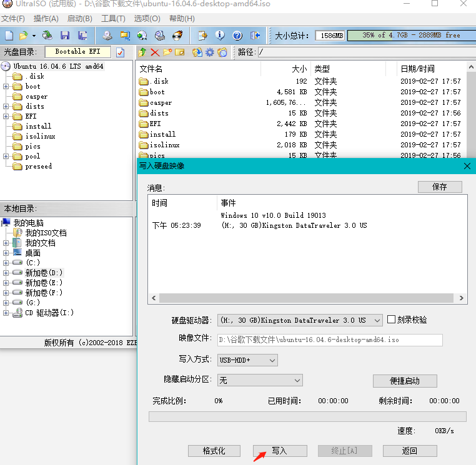476x465 pixels.
Task: Open the 工具(T) menu
Action: (x=113, y=19)
